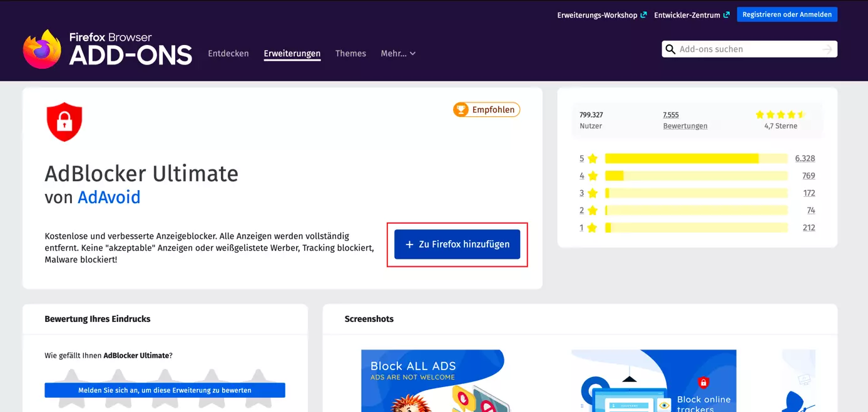Click the 2-star row label

pyautogui.click(x=588, y=211)
